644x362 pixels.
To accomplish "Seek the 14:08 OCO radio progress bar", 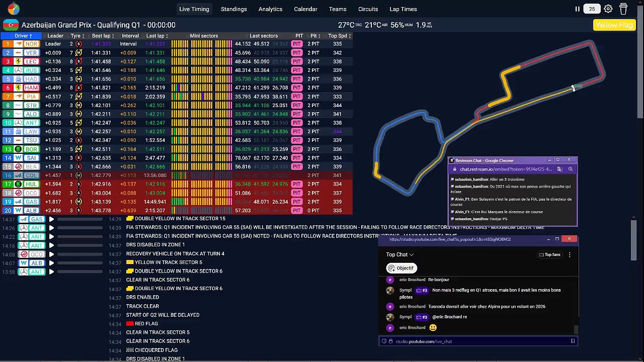I will 80,254.
